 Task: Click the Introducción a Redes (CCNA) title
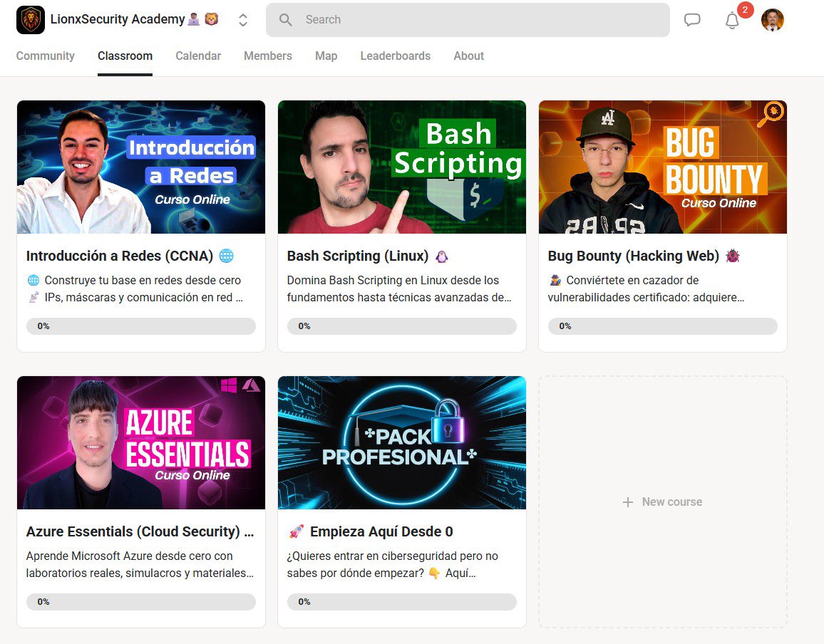(x=120, y=256)
